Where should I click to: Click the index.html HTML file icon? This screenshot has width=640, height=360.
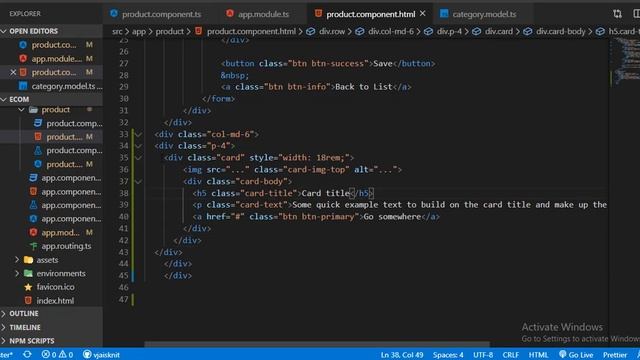(28, 300)
